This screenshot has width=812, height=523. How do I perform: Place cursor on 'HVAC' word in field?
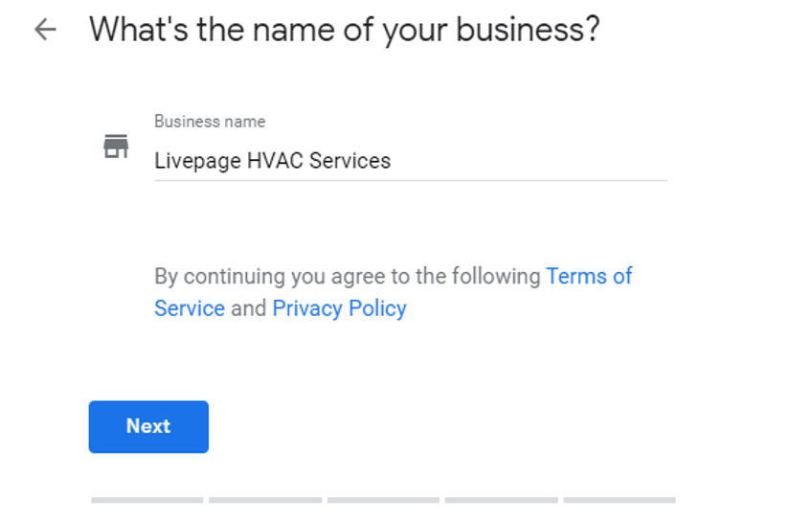(275, 161)
